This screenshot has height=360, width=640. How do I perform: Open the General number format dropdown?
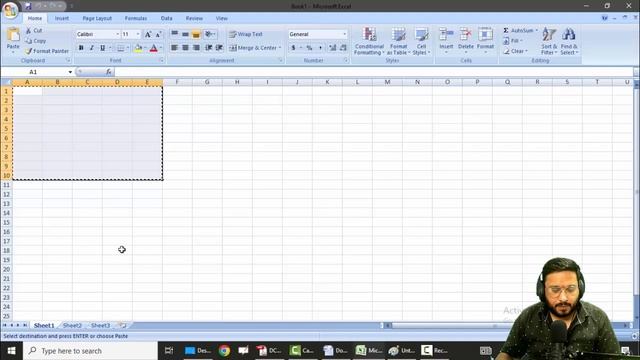point(344,34)
